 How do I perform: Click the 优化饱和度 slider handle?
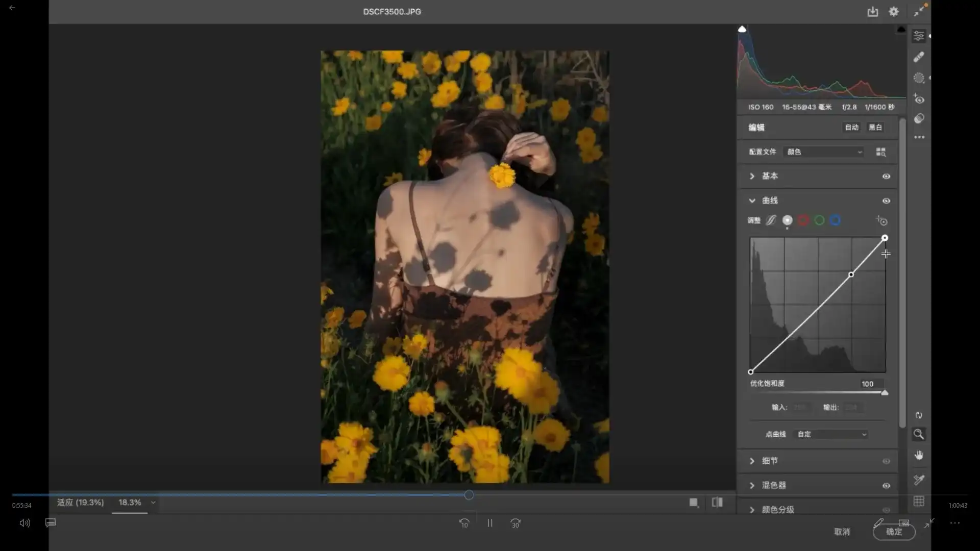click(x=885, y=392)
